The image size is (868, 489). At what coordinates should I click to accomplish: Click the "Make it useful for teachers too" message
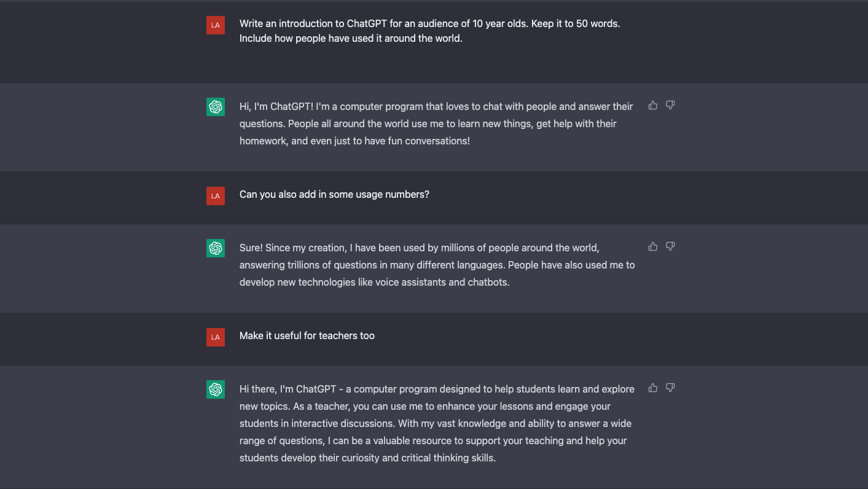point(307,336)
